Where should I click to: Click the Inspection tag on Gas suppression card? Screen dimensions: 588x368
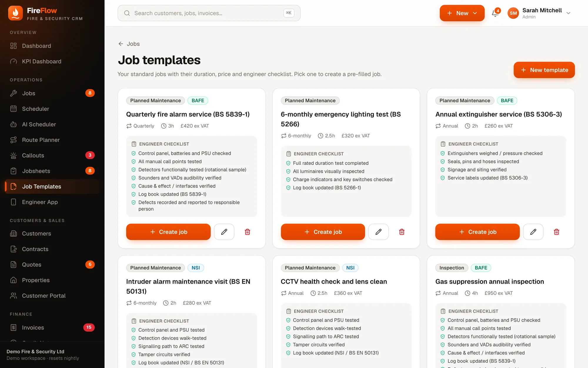452,268
